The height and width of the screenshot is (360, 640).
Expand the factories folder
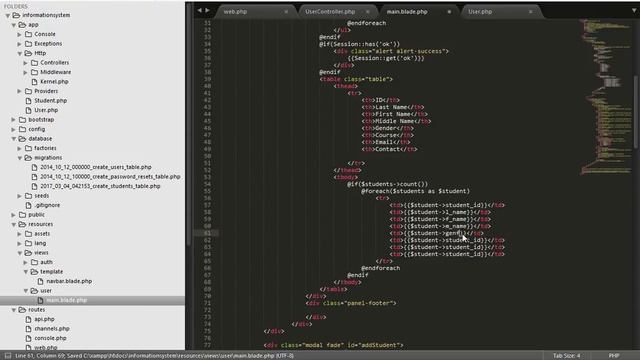click(20, 149)
